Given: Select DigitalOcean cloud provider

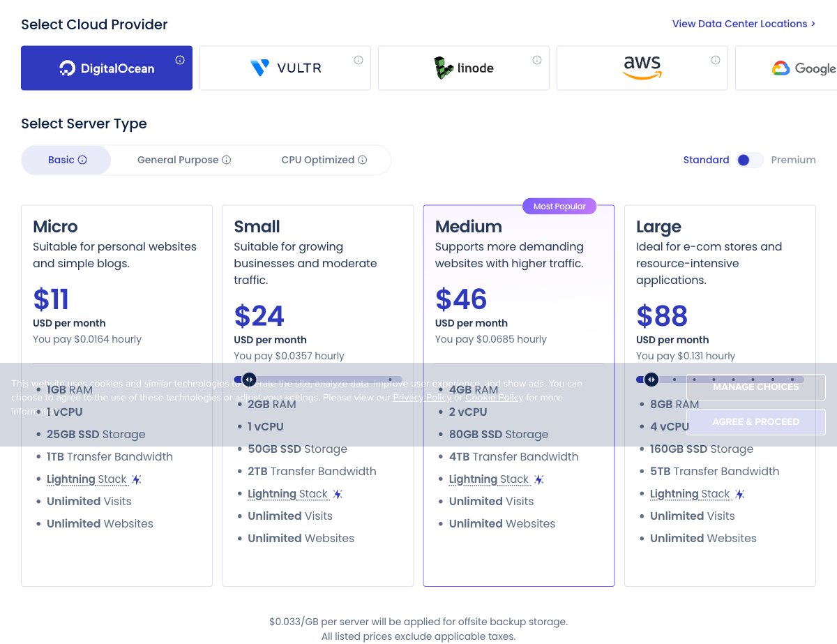Looking at the screenshot, I should [x=107, y=68].
